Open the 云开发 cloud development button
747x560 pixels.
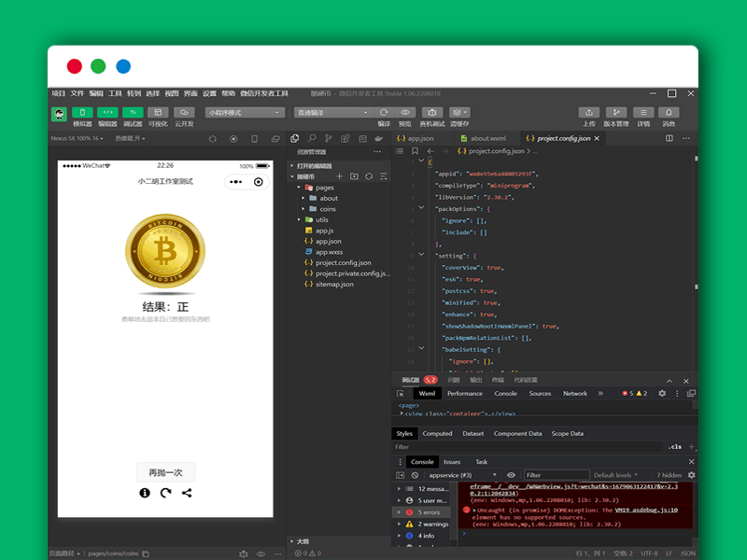(x=184, y=112)
